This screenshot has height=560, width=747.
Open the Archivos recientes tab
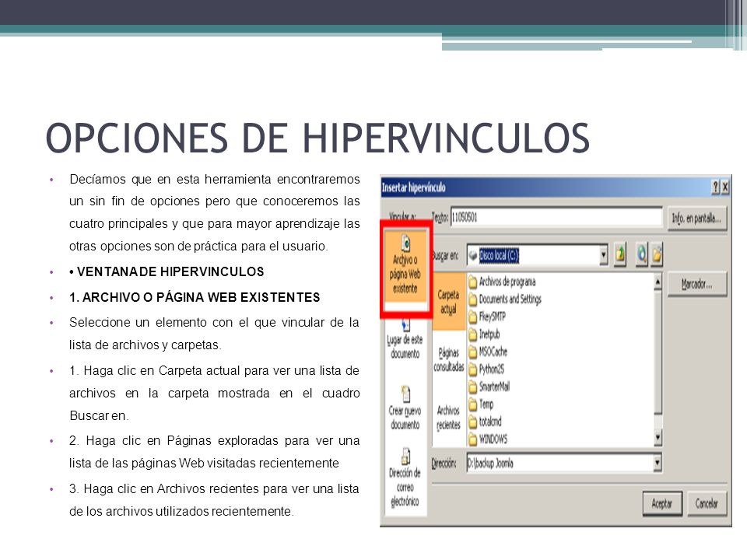[x=449, y=417]
